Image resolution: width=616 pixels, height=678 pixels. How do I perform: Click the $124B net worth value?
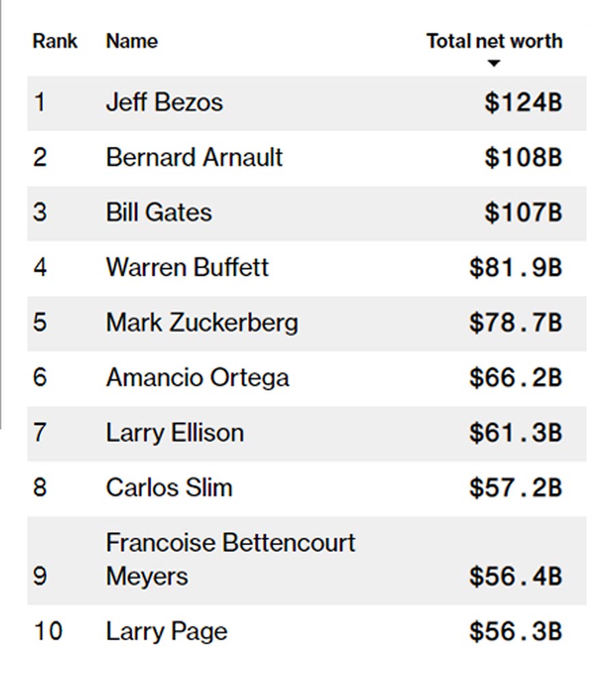[x=523, y=103]
